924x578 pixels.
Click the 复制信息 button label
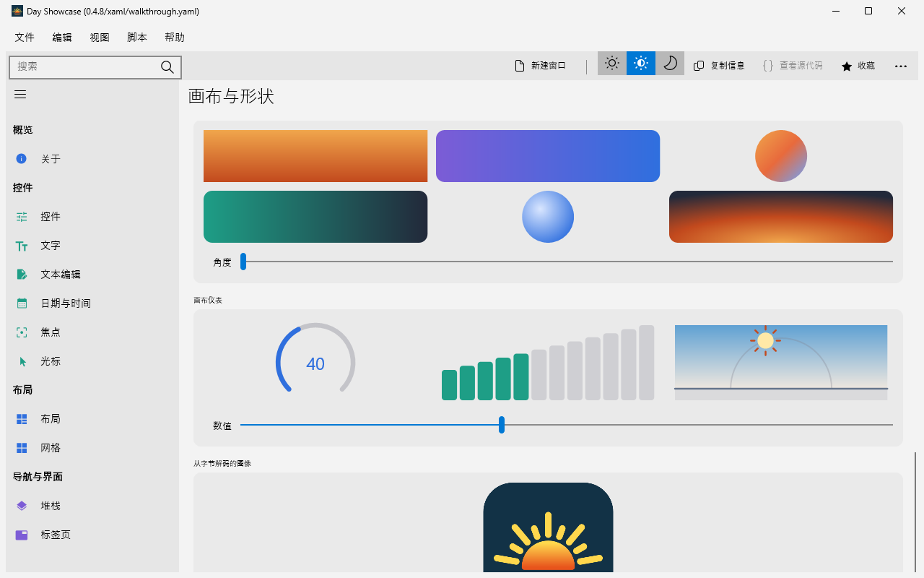pos(728,66)
